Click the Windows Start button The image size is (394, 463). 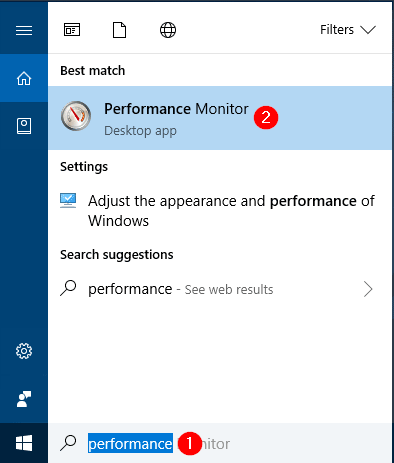[24, 443]
